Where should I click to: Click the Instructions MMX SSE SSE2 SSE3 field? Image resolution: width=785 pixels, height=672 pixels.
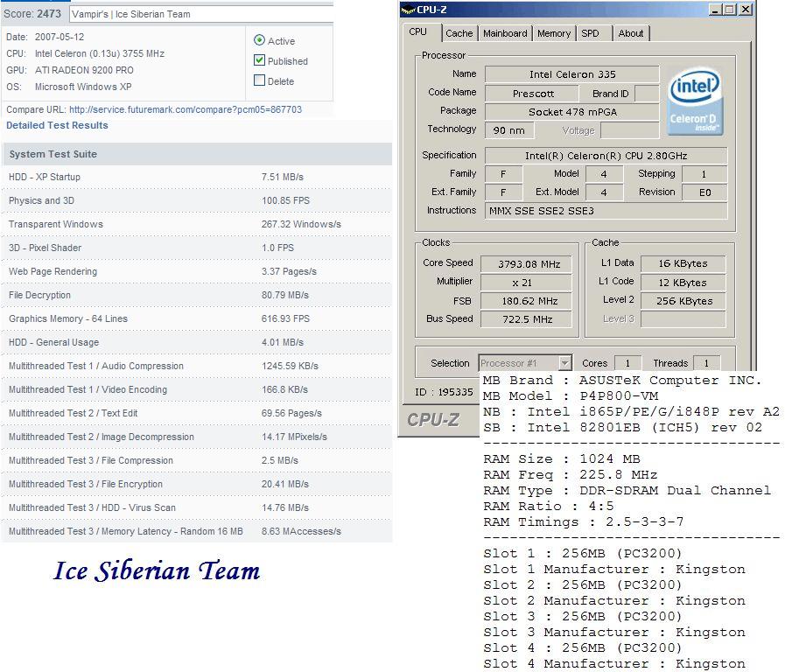(x=606, y=211)
